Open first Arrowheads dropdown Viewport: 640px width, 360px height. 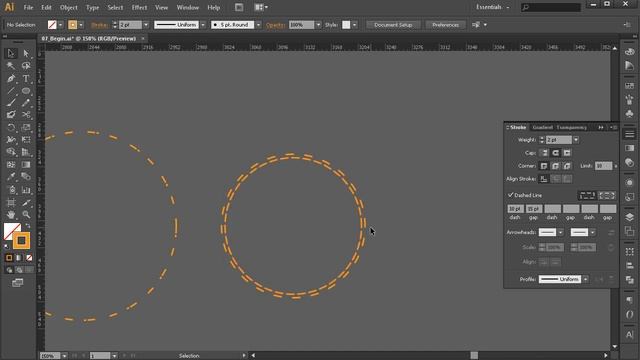pos(560,232)
